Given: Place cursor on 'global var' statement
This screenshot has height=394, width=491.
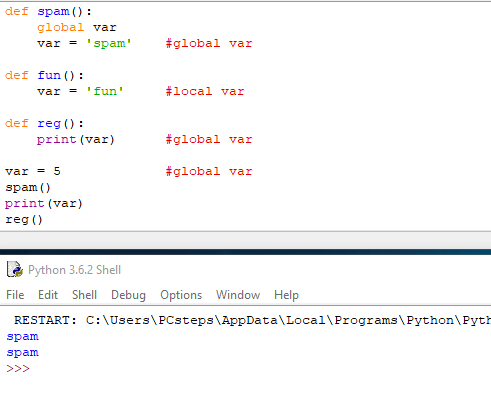Looking at the screenshot, I should 77,27.
